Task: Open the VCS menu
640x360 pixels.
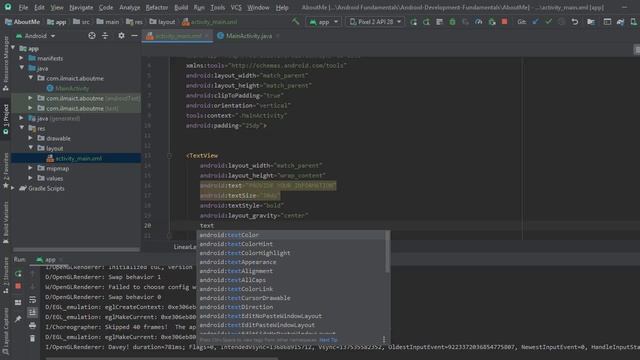Action: pos(236,7)
